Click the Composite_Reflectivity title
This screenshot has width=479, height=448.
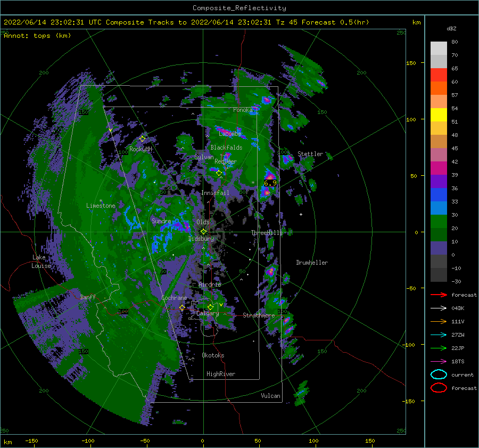click(240, 8)
